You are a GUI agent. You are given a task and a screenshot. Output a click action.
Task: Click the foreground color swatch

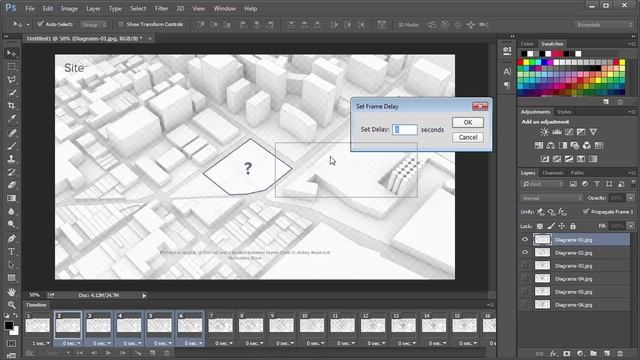point(9,325)
